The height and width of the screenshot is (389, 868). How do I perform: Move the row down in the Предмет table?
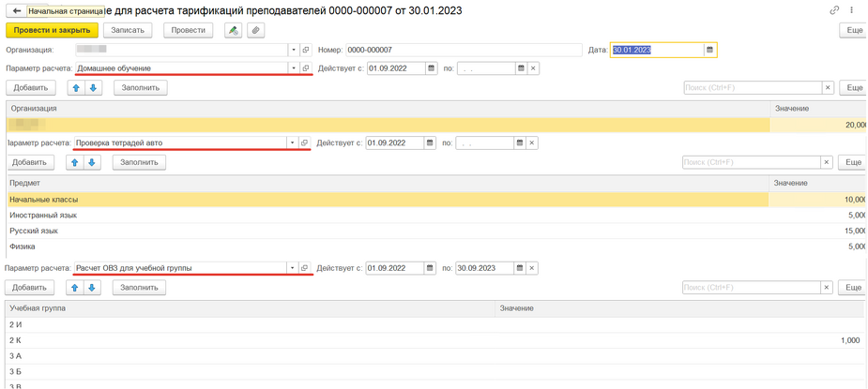point(92,162)
